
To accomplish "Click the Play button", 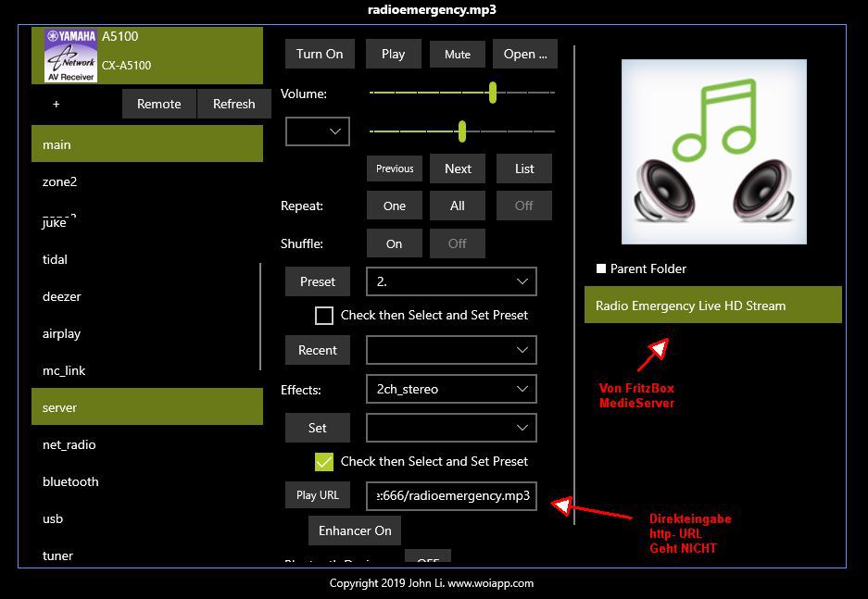I will click(393, 54).
